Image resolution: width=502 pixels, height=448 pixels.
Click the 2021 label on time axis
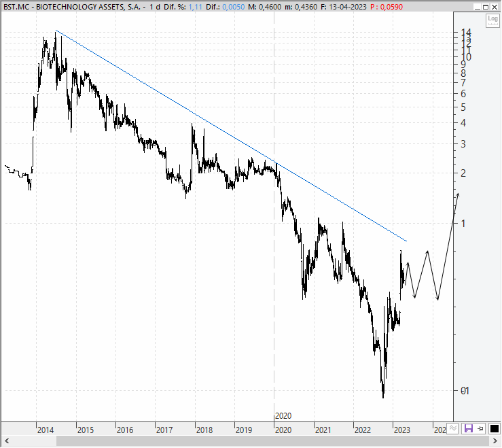323,430
